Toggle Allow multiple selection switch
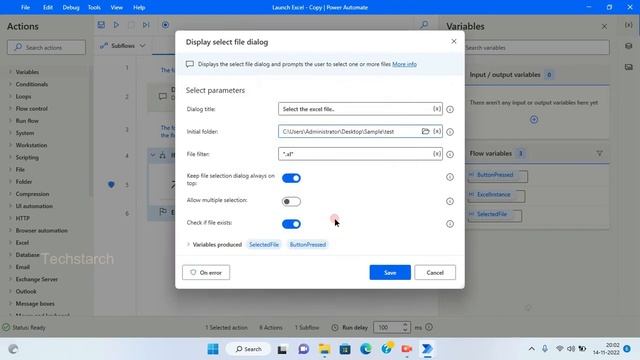The width and height of the screenshot is (640, 360). pyautogui.click(x=291, y=201)
